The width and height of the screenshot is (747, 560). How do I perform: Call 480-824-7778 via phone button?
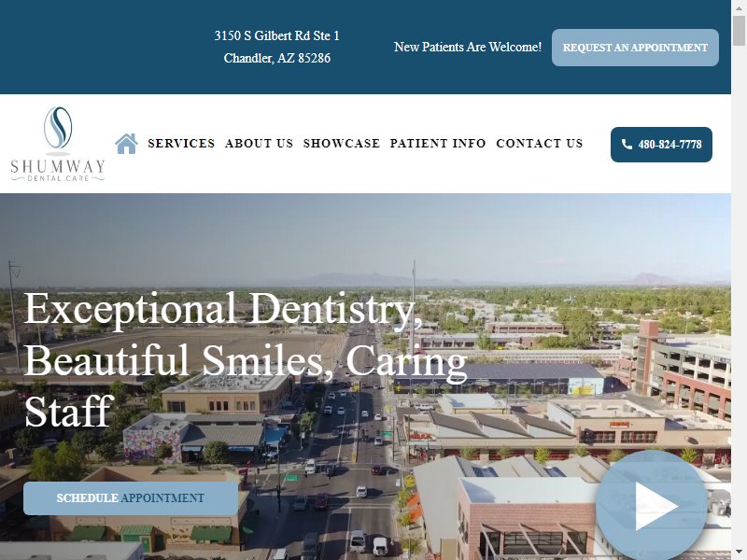click(661, 145)
